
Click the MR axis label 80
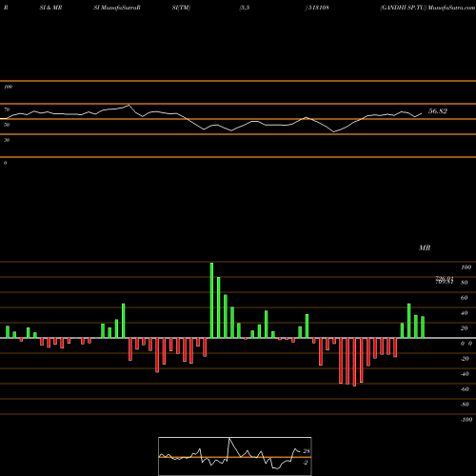point(465,283)
